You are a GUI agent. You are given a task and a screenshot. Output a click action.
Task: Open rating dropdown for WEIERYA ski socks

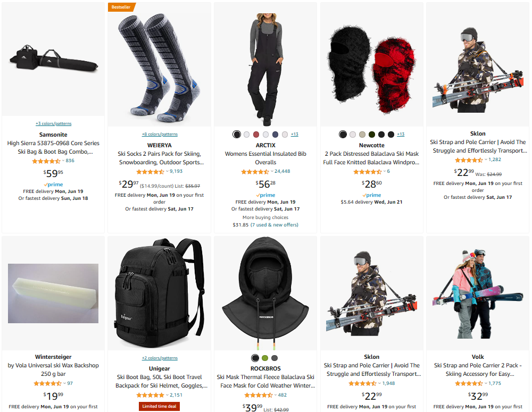[x=167, y=172]
